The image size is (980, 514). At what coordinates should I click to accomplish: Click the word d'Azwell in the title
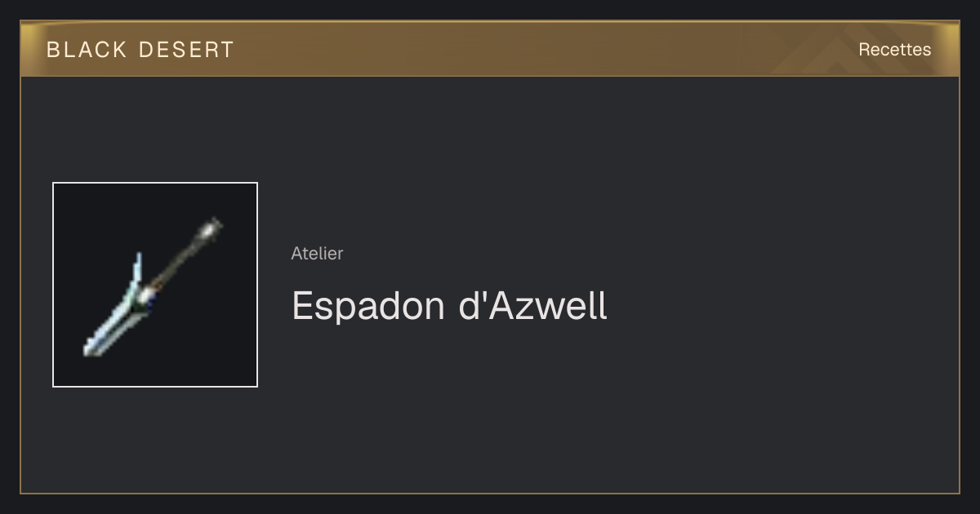tap(533, 306)
